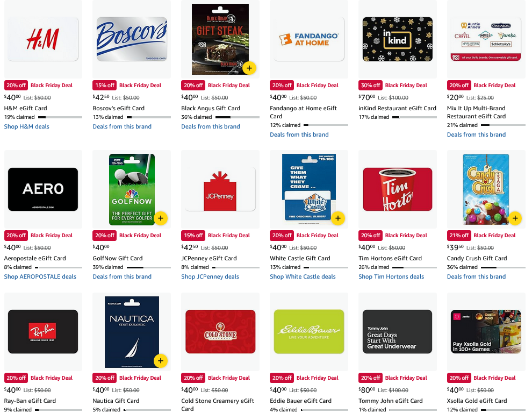The height and width of the screenshot is (412, 532).
Task: Open the Fandango at Home card image
Action: click(x=309, y=39)
